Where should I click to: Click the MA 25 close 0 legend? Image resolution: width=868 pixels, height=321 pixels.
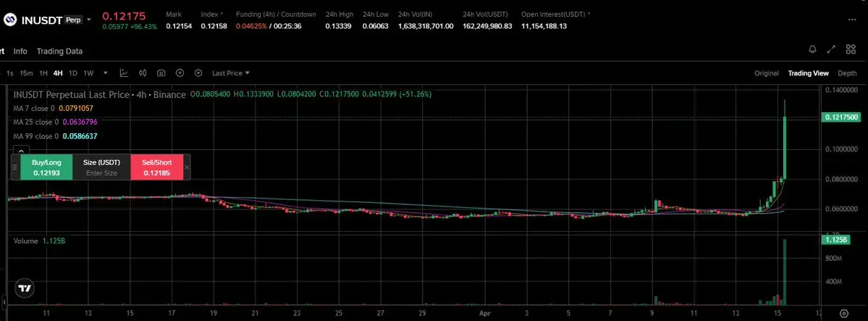tap(55, 122)
